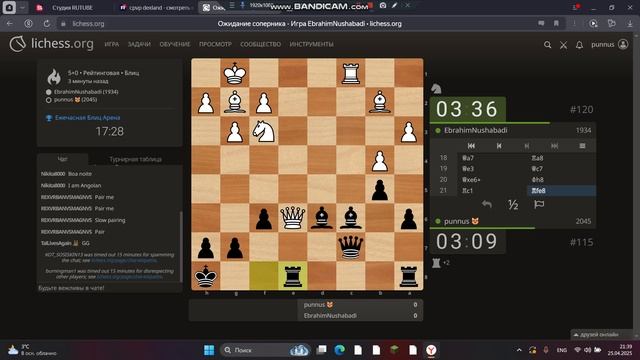Image resolution: width=640 pixels, height=360 pixels.
Task: Click the black king in the corner
Action: pos(206,276)
